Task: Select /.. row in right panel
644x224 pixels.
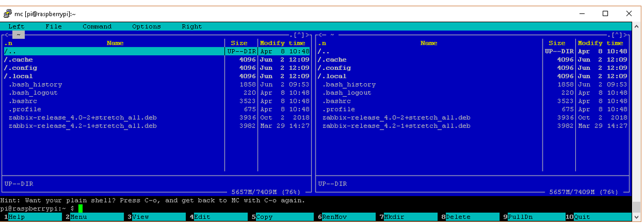Action: click(472, 52)
